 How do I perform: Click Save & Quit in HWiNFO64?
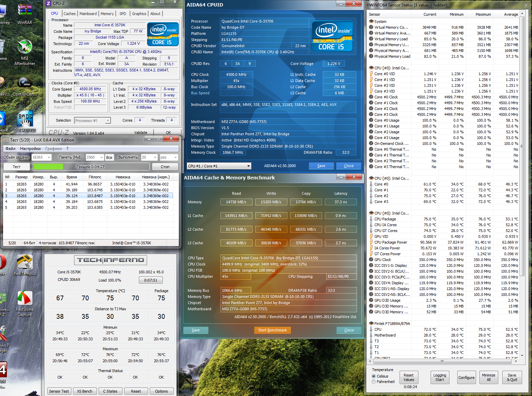512,377
